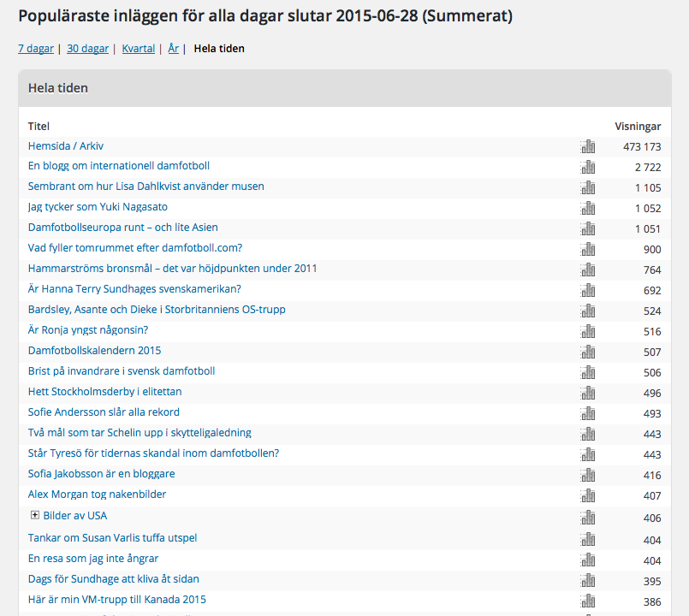Open chart icon for Damfotbollskalendern 2015 row
The image size is (689, 616).
[587, 352]
